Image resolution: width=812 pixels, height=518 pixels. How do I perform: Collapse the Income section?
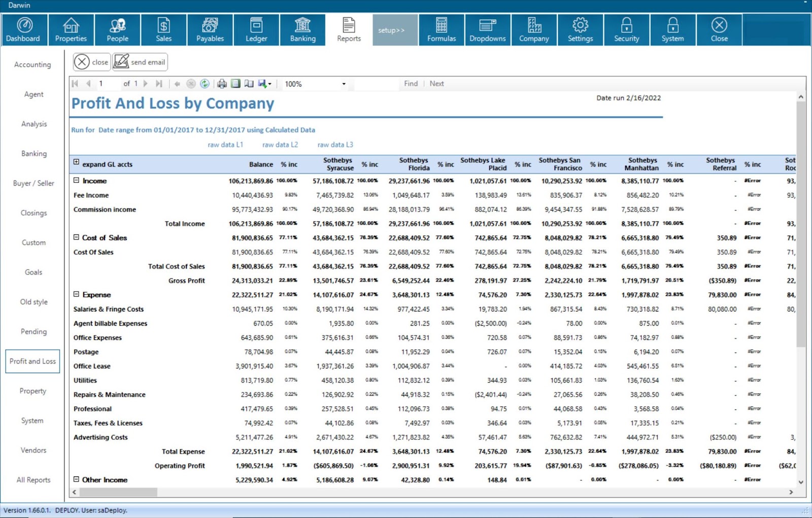click(76, 180)
